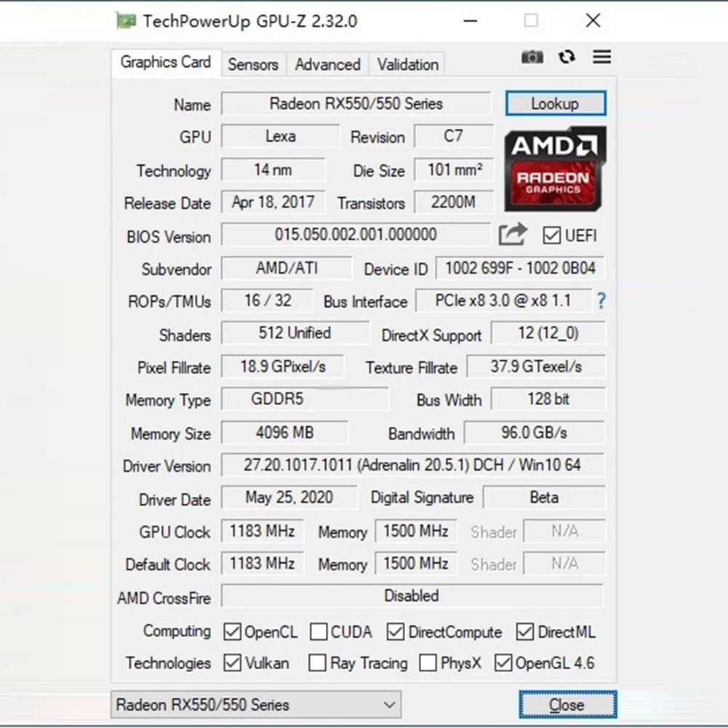The image size is (728, 728).
Task: Click the Device ID field 1002 699F
Action: tap(520, 268)
